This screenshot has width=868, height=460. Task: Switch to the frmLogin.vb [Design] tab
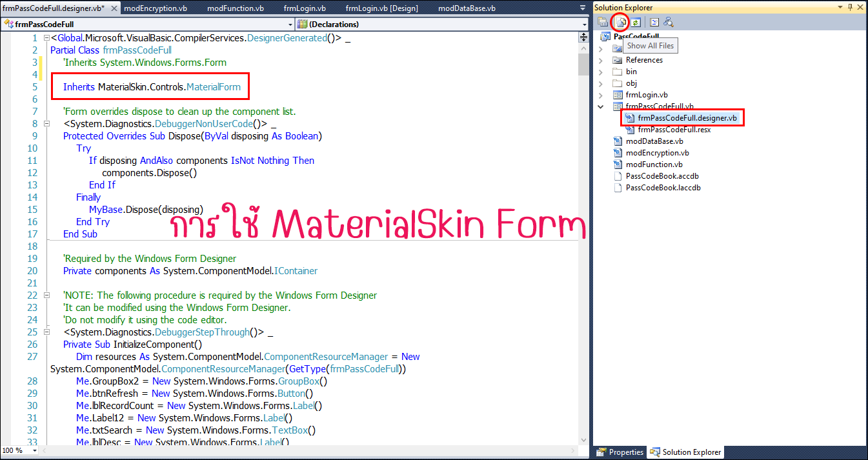[x=381, y=8]
